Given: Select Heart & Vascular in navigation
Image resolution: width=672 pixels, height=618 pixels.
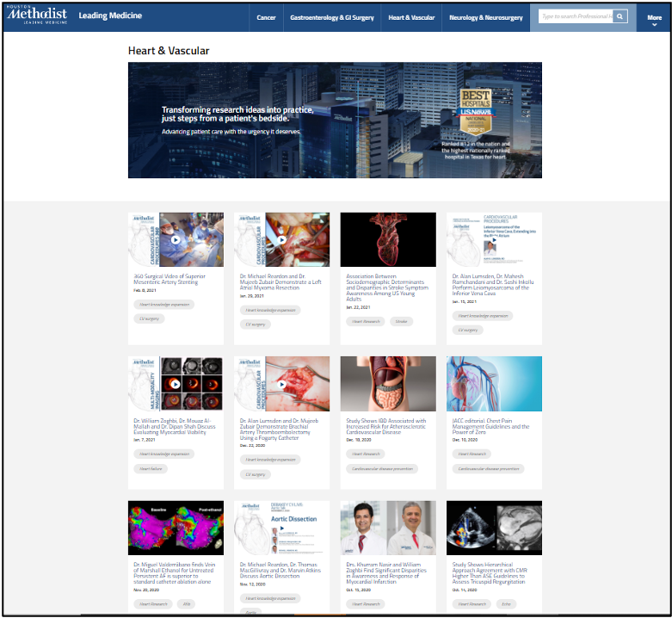Looking at the screenshot, I should 411,17.
